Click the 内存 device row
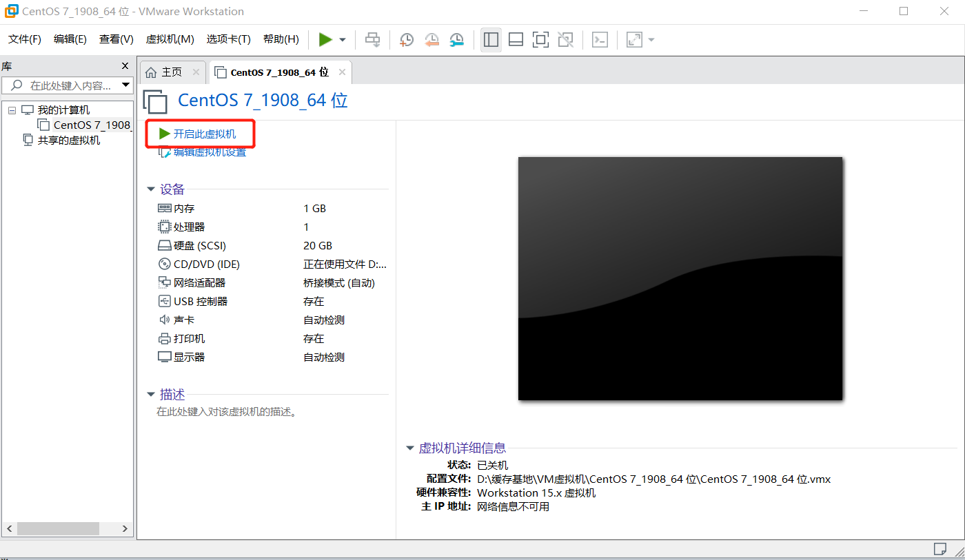 click(272, 209)
